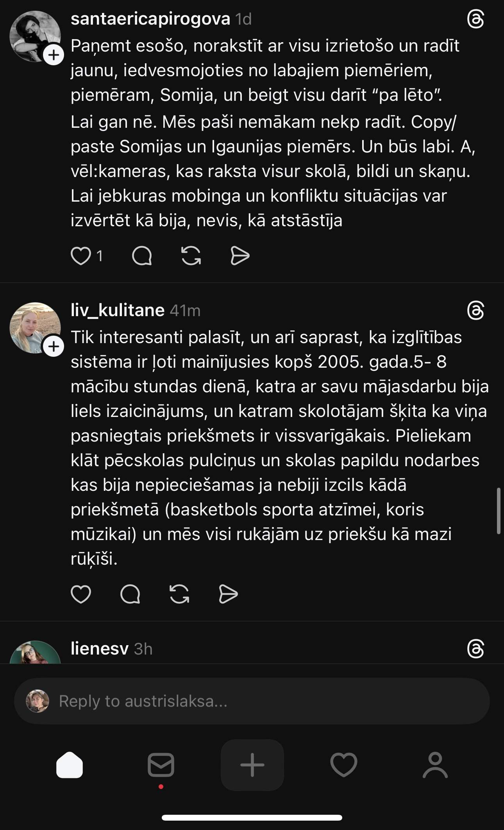Like santaericapirogova's comment with the heart
This screenshot has height=830, width=504.
(81, 256)
